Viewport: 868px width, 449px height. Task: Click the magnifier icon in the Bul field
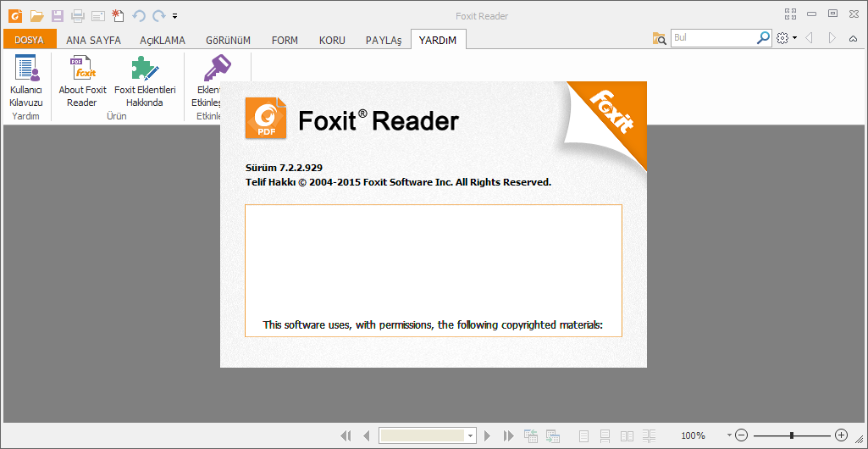point(763,38)
